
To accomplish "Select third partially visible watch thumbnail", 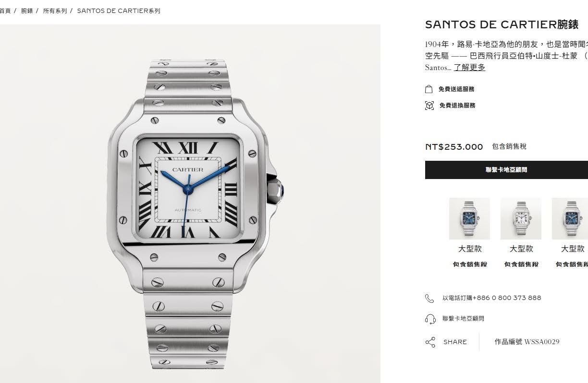I will (x=570, y=218).
